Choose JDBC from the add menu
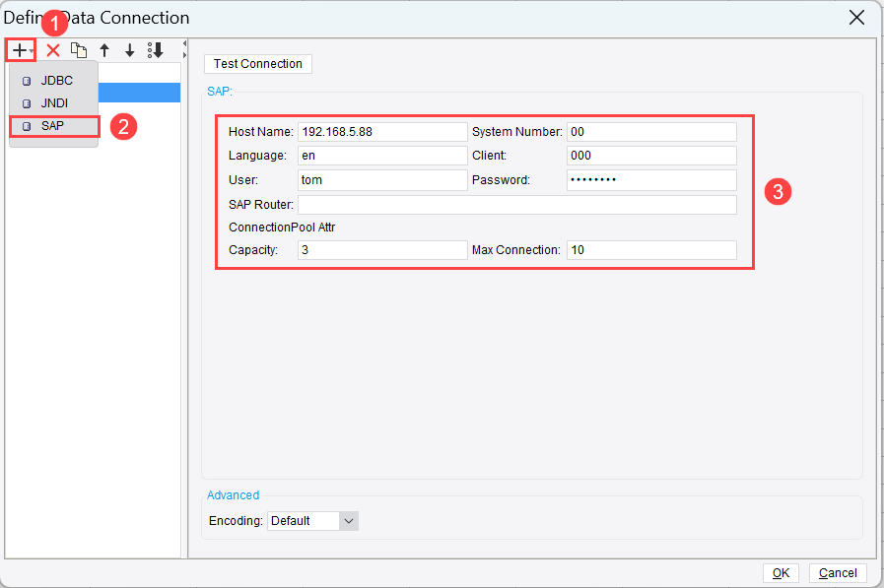 click(54, 81)
